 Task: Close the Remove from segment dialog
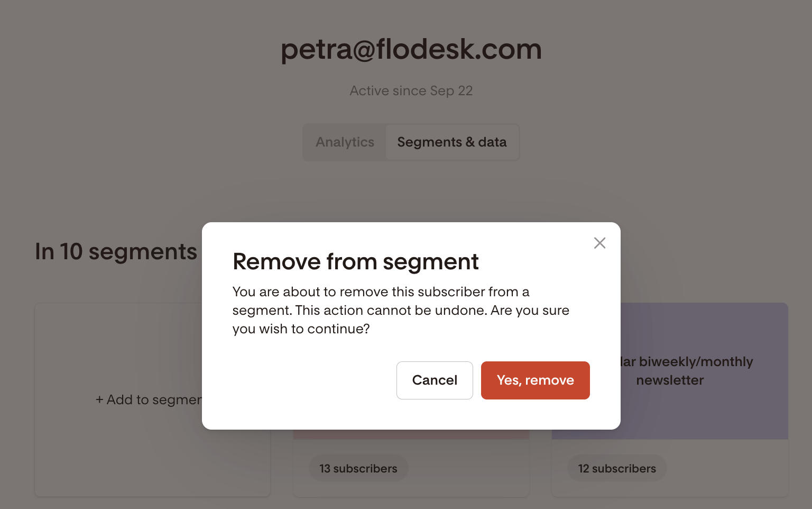point(599,243)
